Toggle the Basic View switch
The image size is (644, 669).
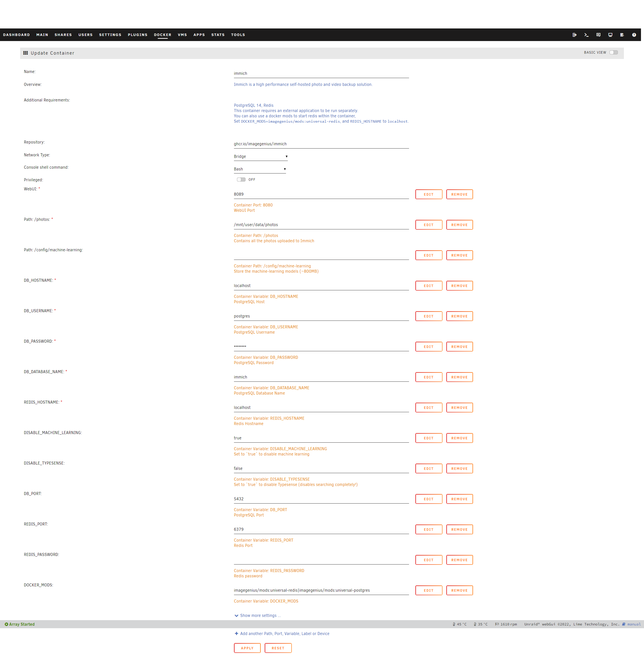pyautogui.click(x=613, y=53)
